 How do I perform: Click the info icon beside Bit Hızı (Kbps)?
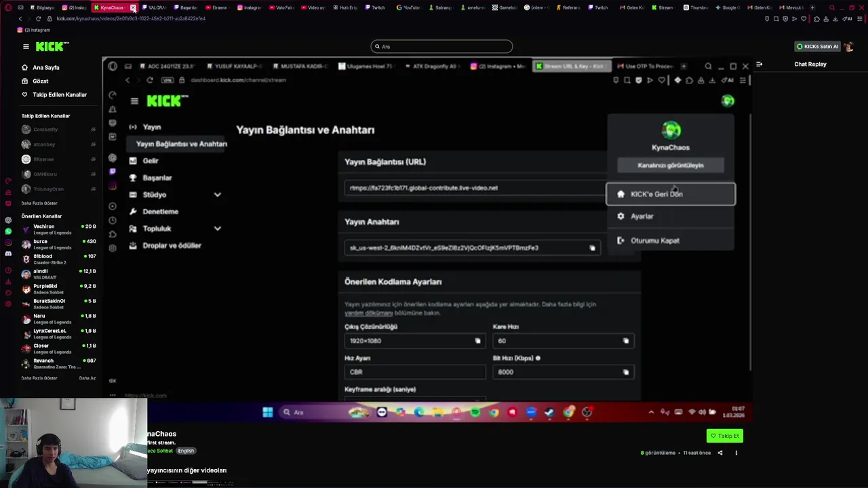(x=538, y=358)
